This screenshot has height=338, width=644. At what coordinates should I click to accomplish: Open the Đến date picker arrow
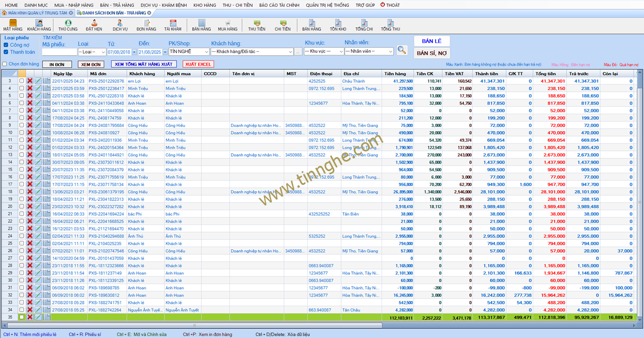pyautogui.click(x=165, y=52)
